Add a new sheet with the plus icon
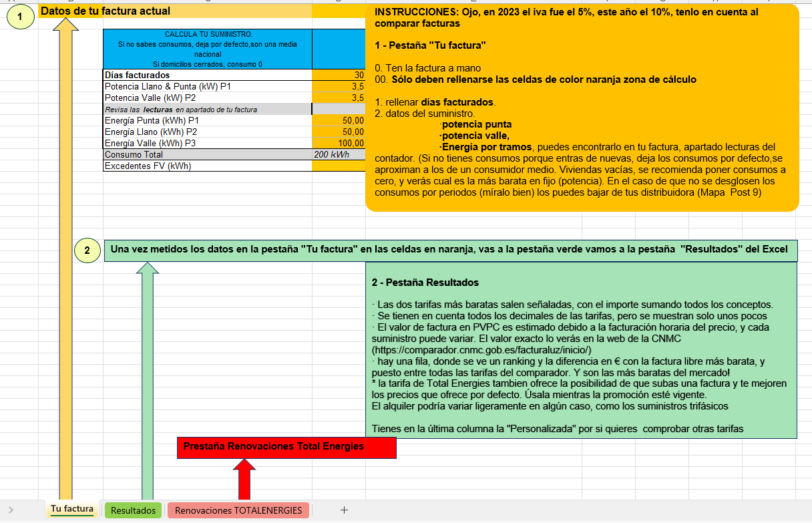 point(345,510)
